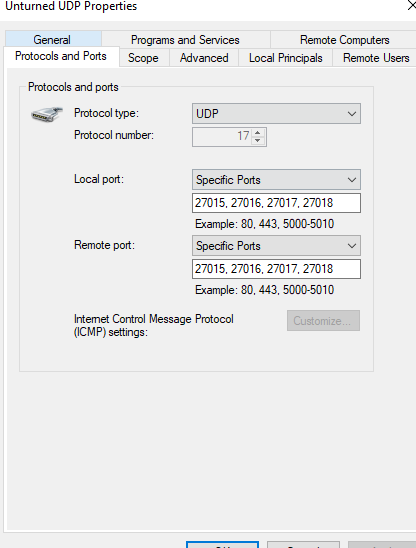Click inside the Remote port numbers text box
The image size is (416, 548).
(x=276, y=269)
